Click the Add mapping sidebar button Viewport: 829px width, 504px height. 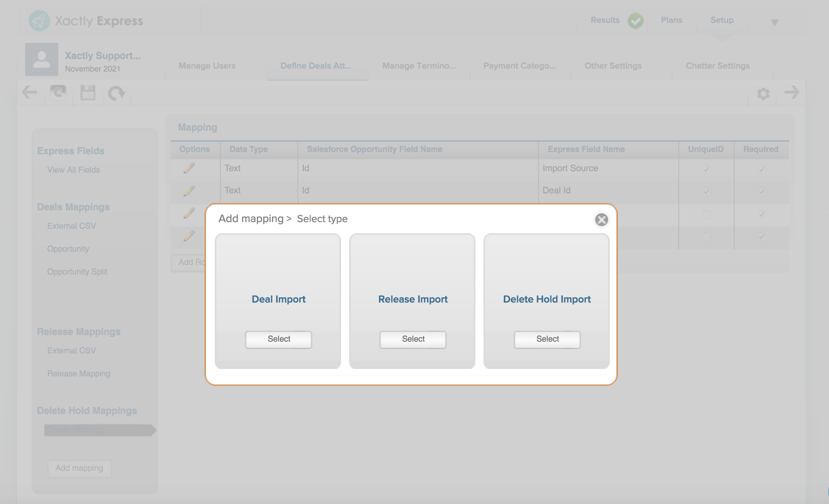pos(79,468)
